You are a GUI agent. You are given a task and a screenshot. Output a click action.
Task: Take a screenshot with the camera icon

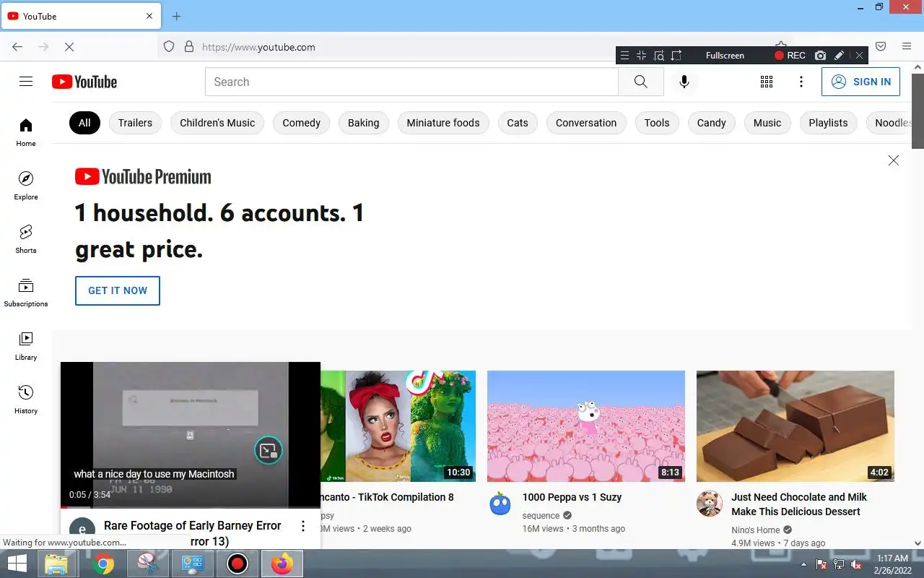pos(820,56)
